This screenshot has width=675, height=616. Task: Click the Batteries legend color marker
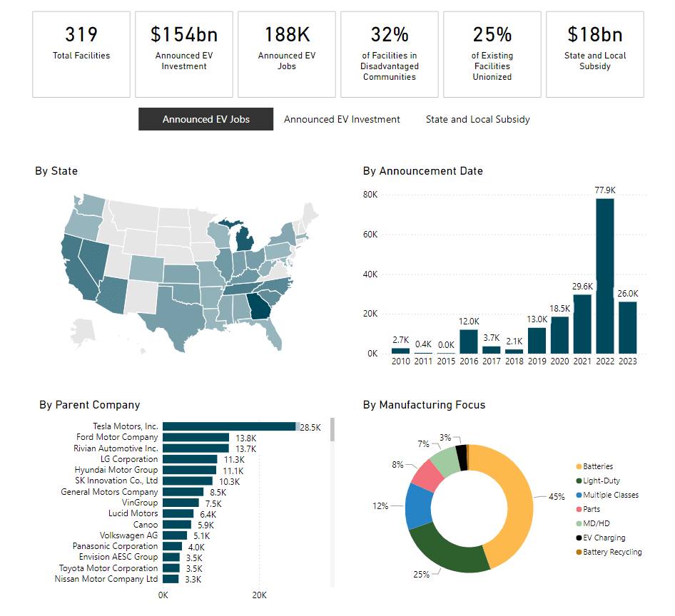(579, 466)
